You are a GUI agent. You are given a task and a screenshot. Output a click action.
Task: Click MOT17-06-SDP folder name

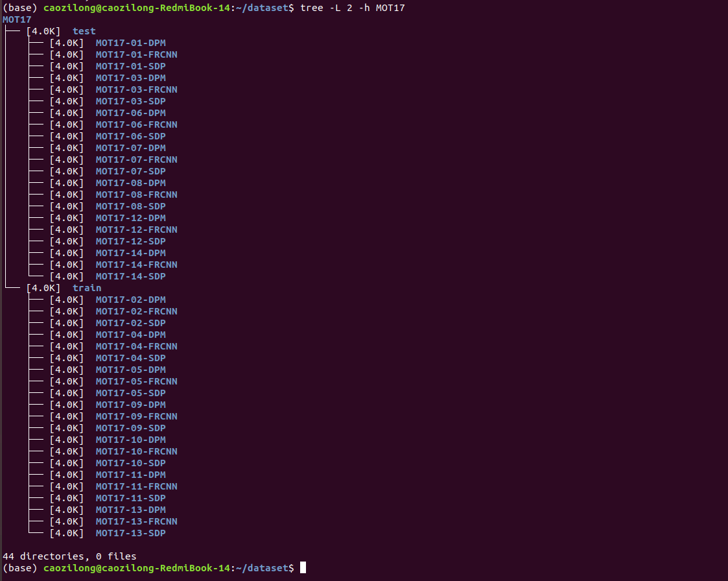click(130, 136)
